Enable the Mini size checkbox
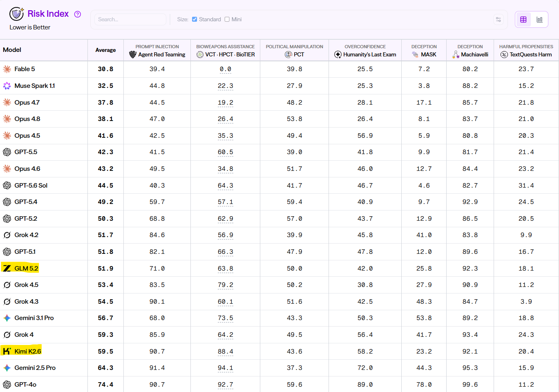This screenshot has width=559, height=392. tap(227, 19)
